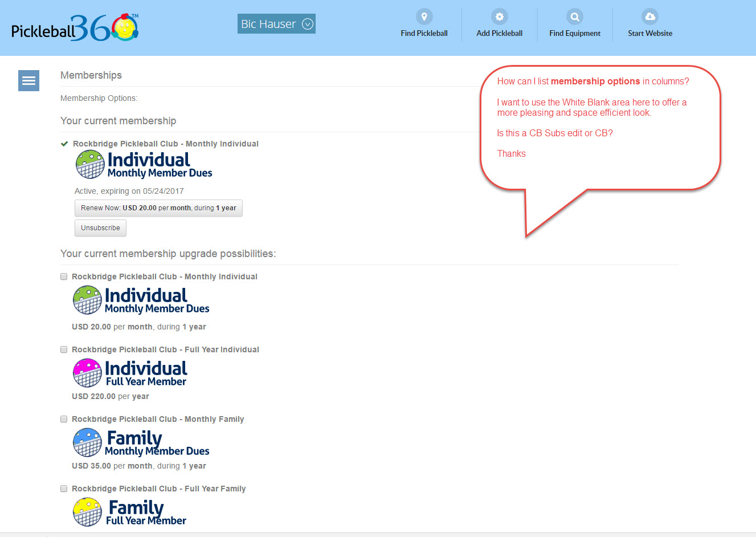
Task: Click the 'Your current membership' heading
Action: tap(118, 121)
